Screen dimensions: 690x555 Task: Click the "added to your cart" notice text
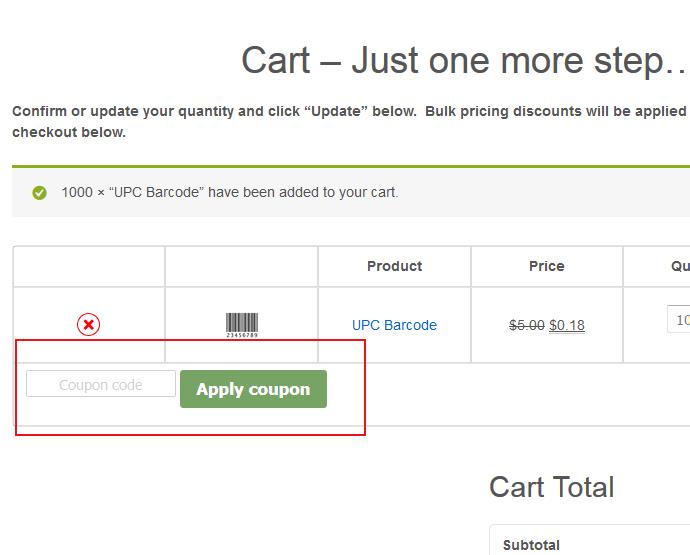pos(230,192)
